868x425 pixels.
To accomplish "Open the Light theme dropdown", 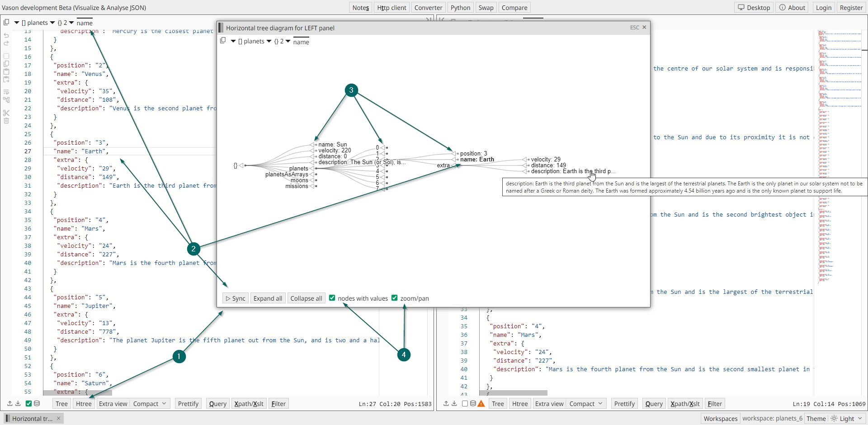I will click(x=847, y=419).
